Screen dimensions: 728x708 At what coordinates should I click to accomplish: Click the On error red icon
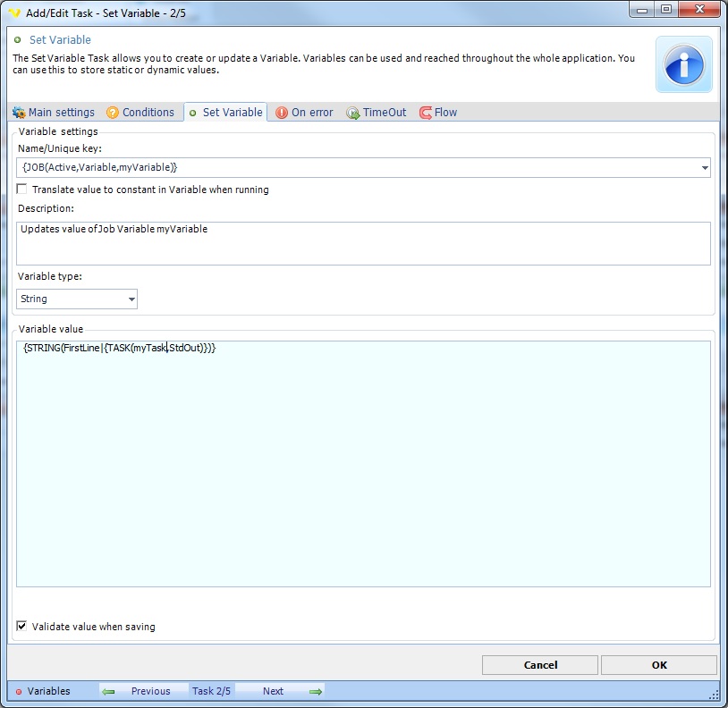coord(282,113)
